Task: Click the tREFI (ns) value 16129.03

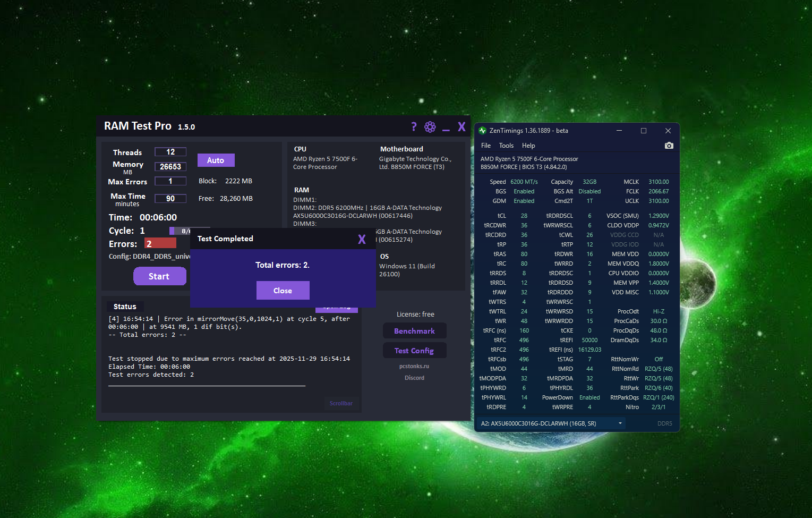Action: pos(589,350)
